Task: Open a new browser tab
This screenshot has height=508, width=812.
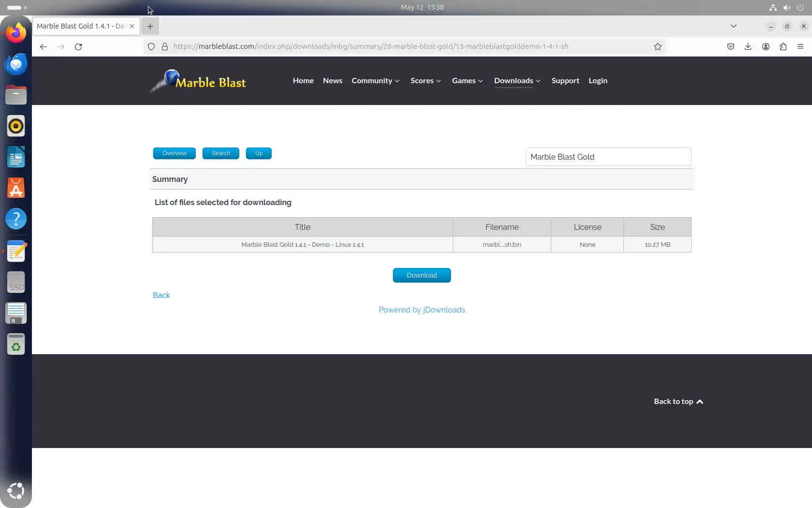Action: (150, 26)
